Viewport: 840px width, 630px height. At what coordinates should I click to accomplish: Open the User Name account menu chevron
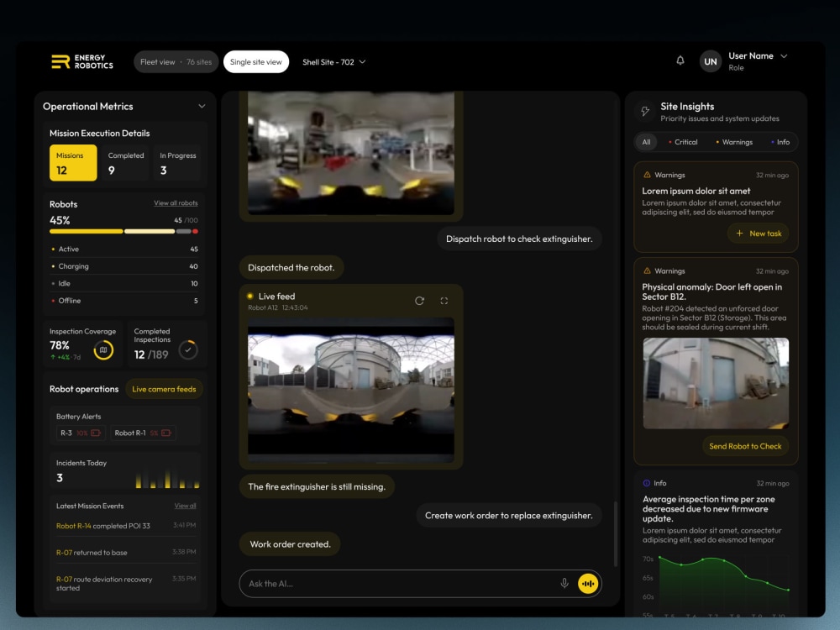coord(784,55)
